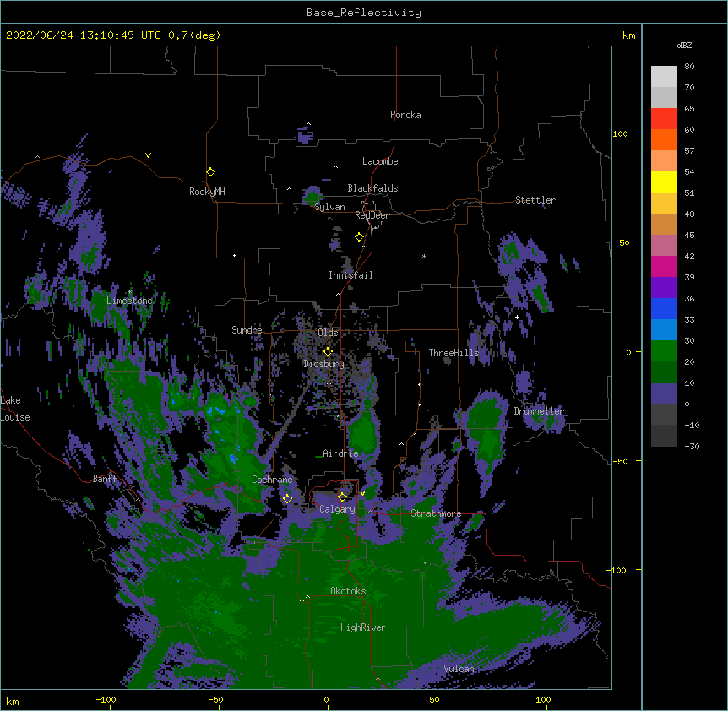Click the yellow marker above Calgary label
The image size is (728, 711).
(342, 497)
